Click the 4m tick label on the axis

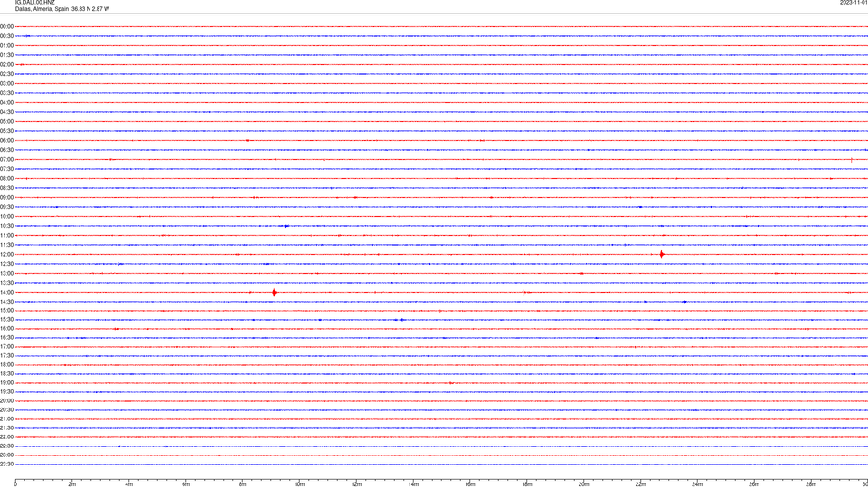tap(129, 484)
